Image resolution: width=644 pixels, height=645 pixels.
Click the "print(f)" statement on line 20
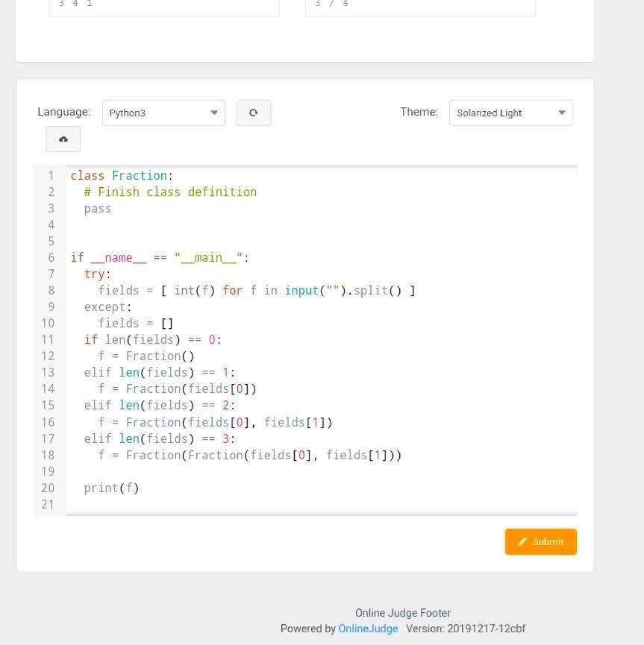tap(112, 488)
